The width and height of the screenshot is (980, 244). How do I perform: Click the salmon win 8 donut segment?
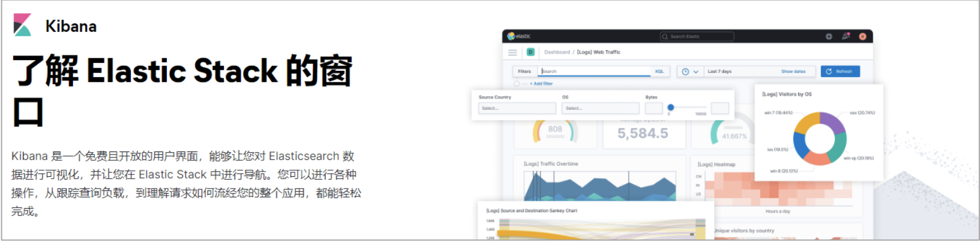point(816,158)
